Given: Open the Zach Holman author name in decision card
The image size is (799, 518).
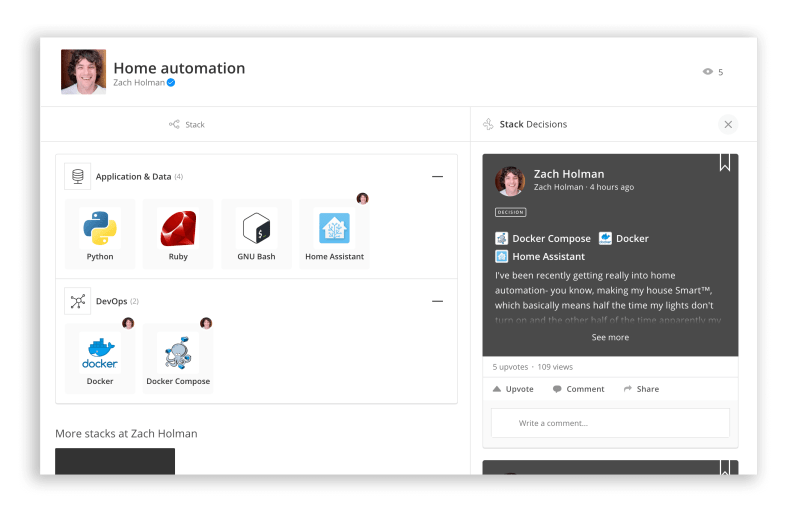Looking at the screenshot, I should [569, 174].
